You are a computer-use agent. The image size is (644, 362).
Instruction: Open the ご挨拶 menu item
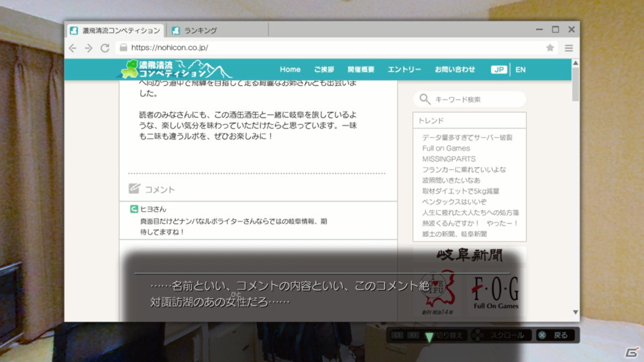click(x=324, y=70)
